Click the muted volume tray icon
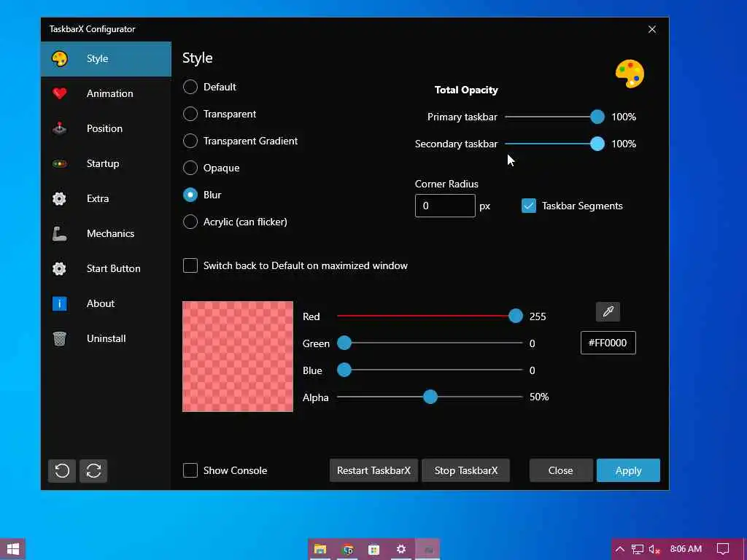This screenshot has height=560, width=747. [654, 550]
